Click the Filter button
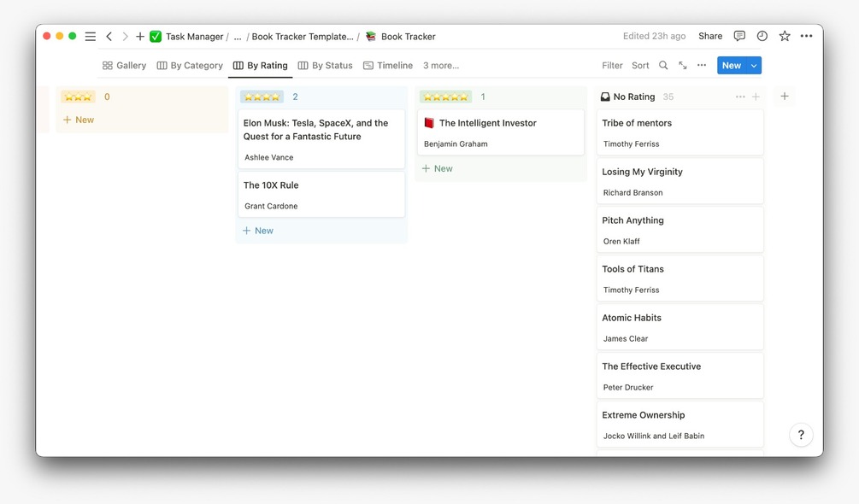The height and width of the screenshot is (504, 859). (x=613, y=66)
